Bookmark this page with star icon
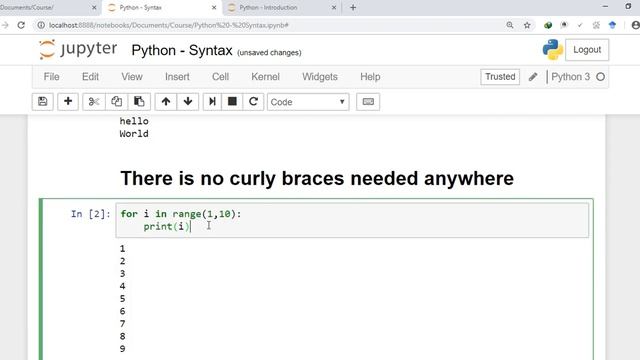 pyautogui.click(x=527, y=25)
